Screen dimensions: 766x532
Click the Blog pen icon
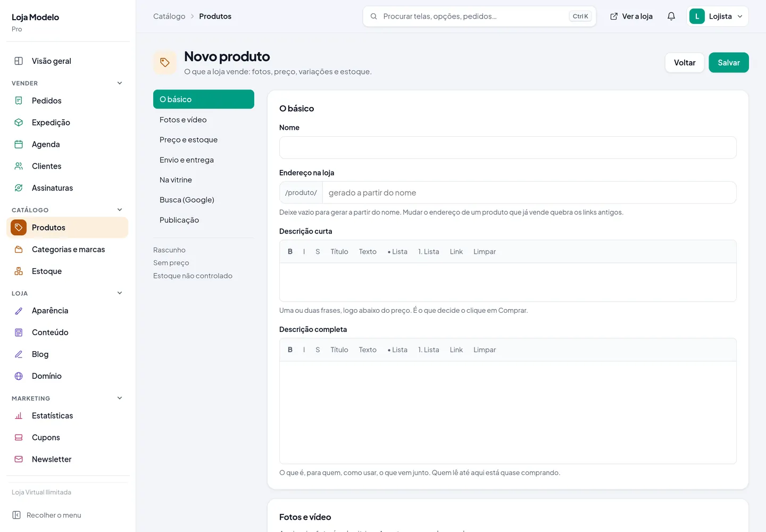(x=19, y=354)
